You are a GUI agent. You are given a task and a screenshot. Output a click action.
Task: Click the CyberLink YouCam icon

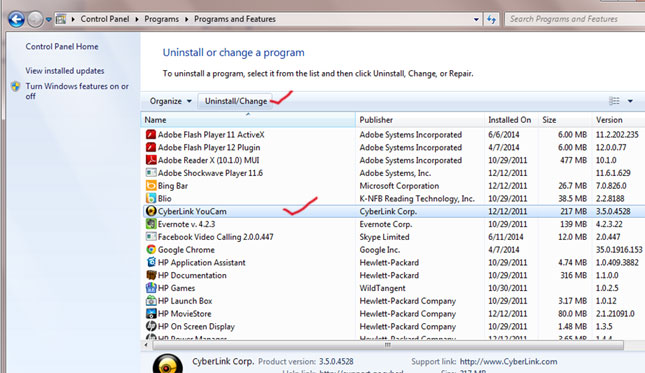[151, 211]
